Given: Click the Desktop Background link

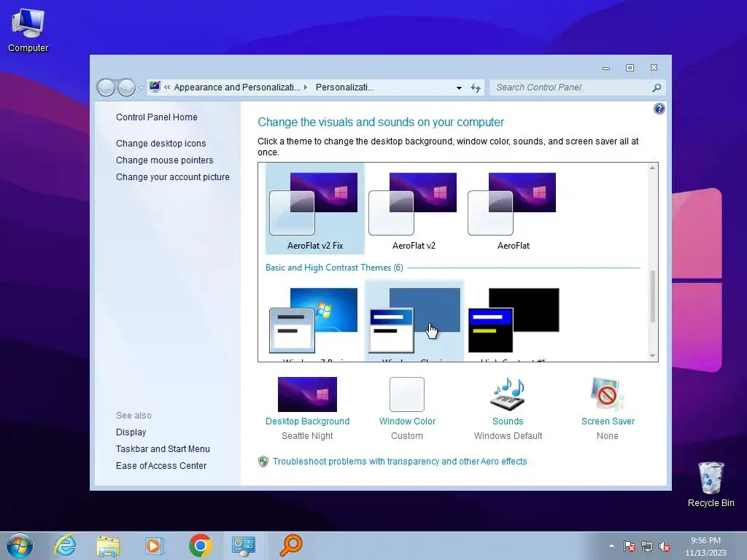Looking at the screenshot, I should click(307, 421).
